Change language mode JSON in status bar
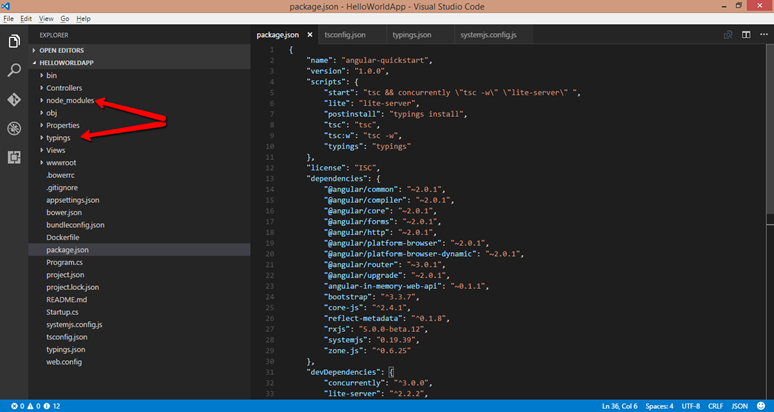This screenshot has width=774, height=412. (x=739, y=406)
